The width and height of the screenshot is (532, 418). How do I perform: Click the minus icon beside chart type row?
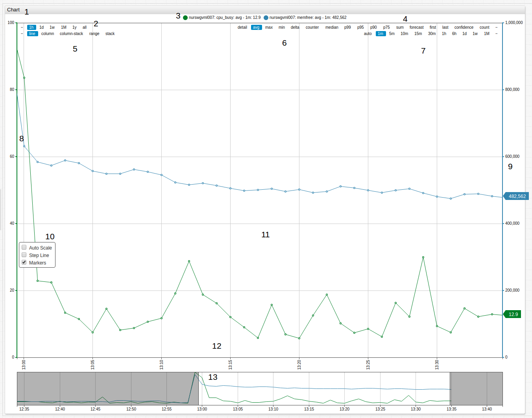coord(21,33)
